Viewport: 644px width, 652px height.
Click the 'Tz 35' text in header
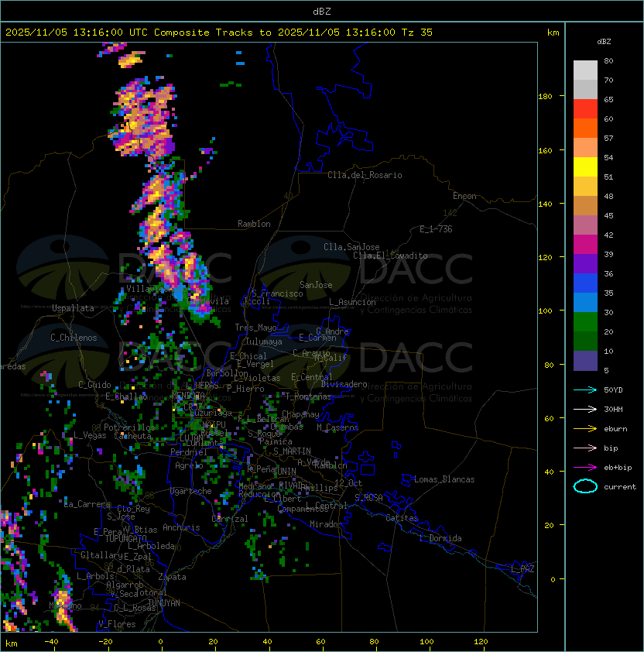(x=417, y=33)
